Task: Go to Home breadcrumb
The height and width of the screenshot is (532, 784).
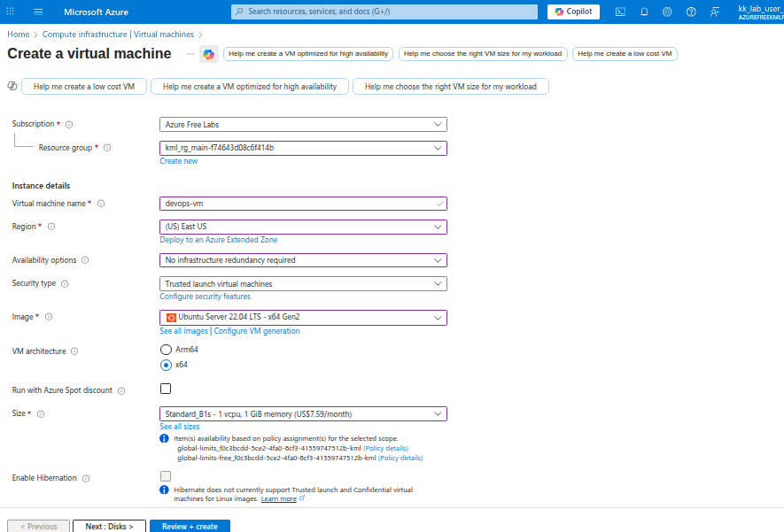Action: [x=18, y=35]
